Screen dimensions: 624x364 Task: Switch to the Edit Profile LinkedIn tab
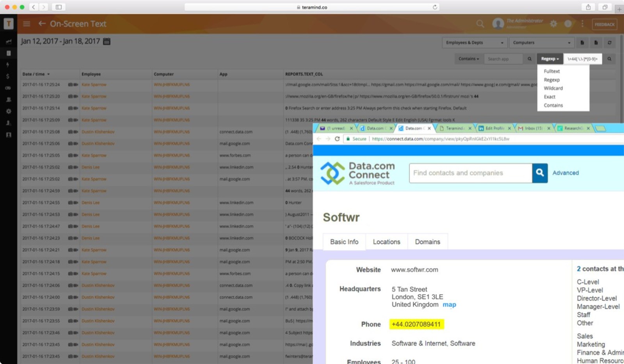pos(494,128)
